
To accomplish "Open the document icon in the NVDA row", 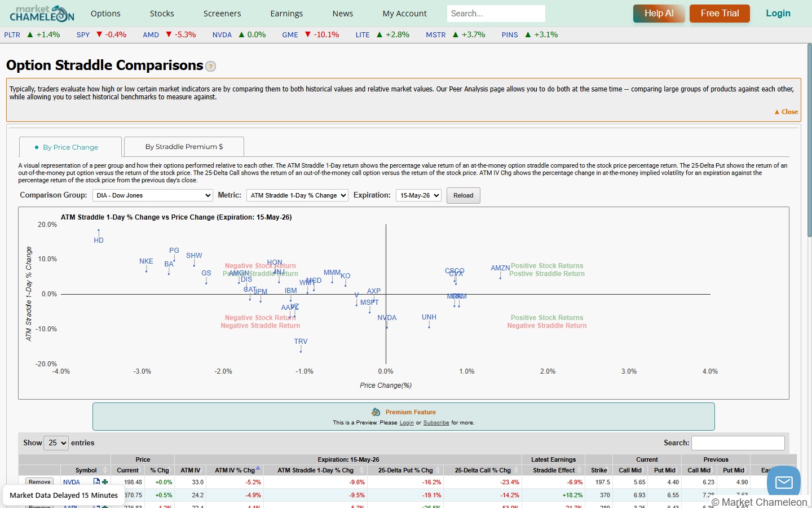I will [x=96, y=482].
